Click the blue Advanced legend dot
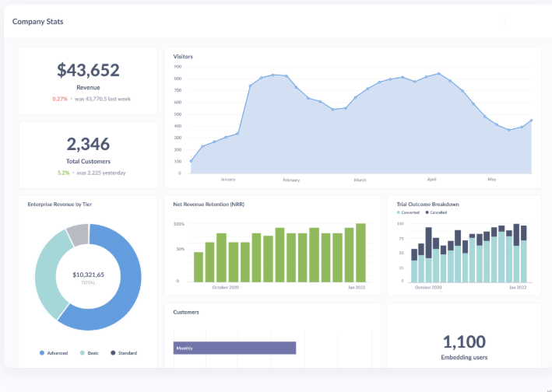 tap(42, 353)
